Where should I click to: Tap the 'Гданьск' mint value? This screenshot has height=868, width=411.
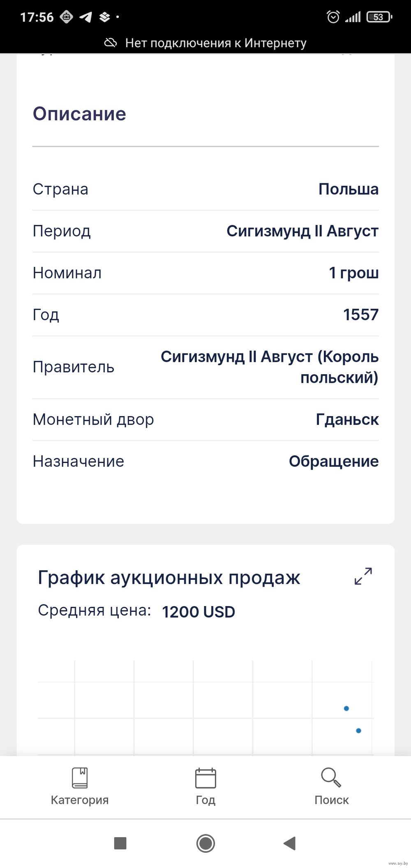click(x=347, y=419)
